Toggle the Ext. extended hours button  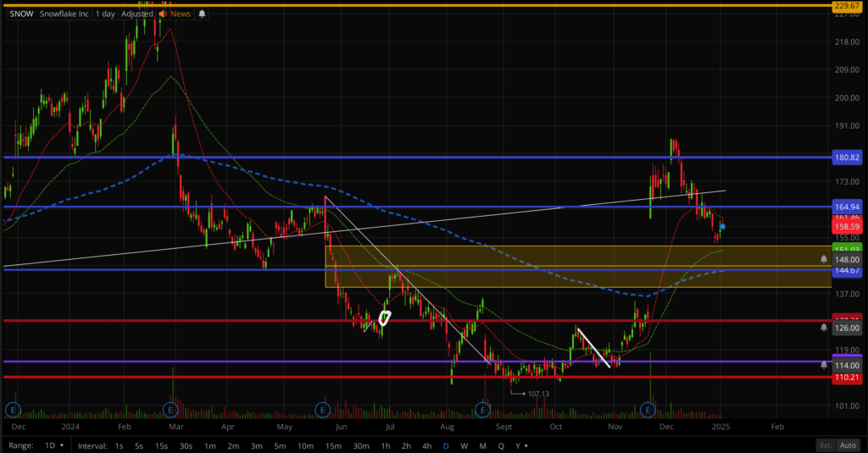click(825, 445)
